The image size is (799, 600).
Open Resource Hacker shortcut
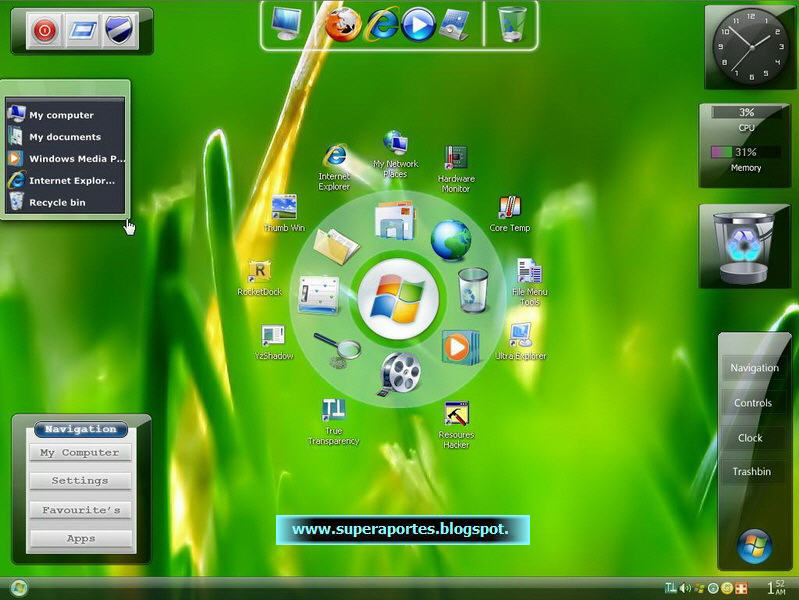pos(457,426)
